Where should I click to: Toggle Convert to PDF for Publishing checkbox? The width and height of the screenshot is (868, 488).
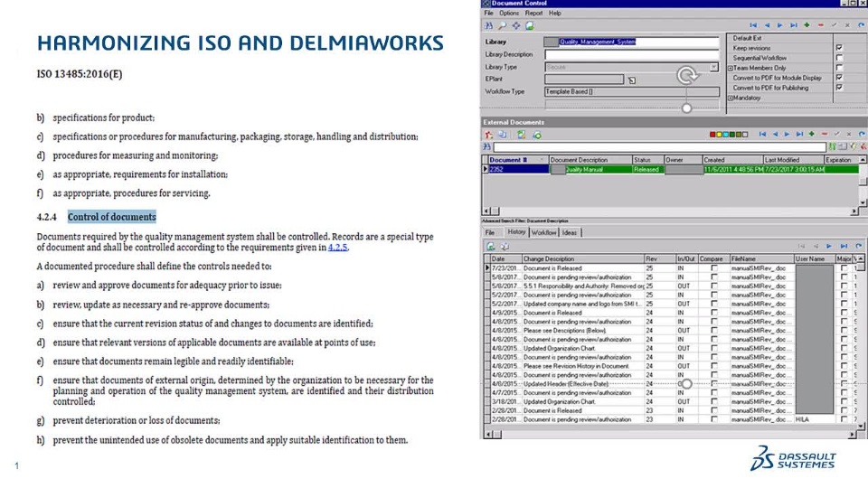tap(839, 88)
